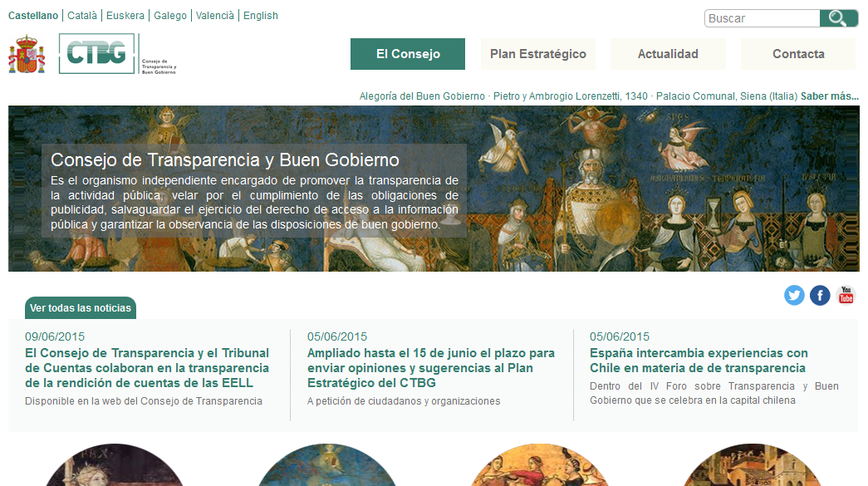Image resolution: width=868 pixels, height=486 pixels.
Task: Switch language to English
Action: coord(261,16)
